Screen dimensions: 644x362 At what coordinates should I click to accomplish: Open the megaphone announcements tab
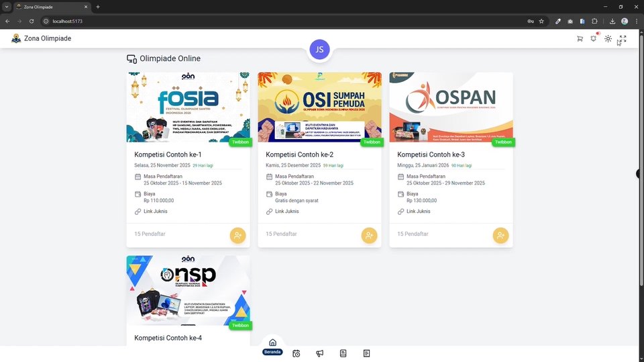click(x=319, y=353)
